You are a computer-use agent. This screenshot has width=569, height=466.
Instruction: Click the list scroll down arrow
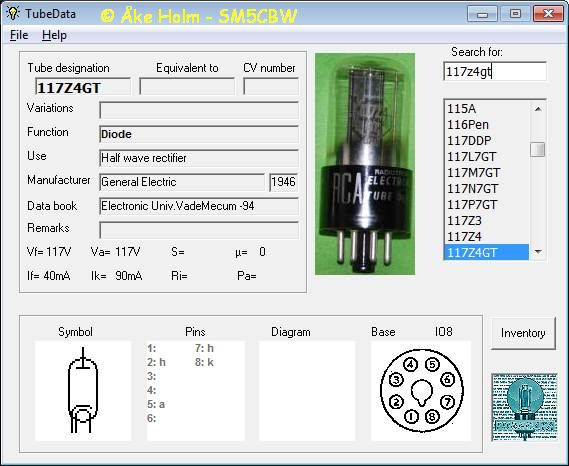(x=538, y=252)
